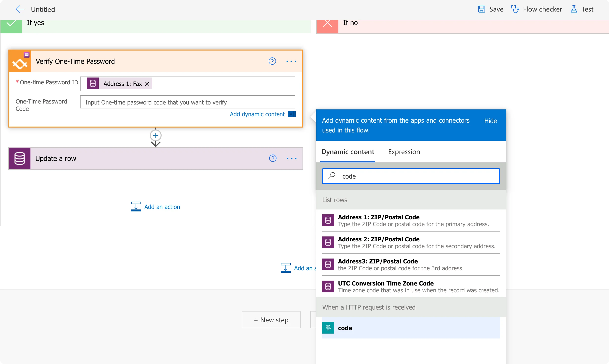Click the HTTP request trigger icon
The image size is (609, 364).
328,327
